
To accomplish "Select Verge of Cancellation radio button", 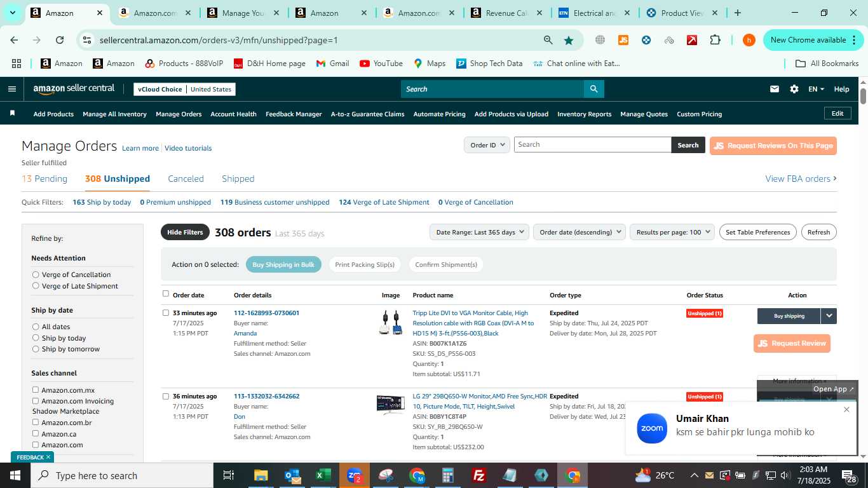I will pyautogui.click(x=36, y=274).
